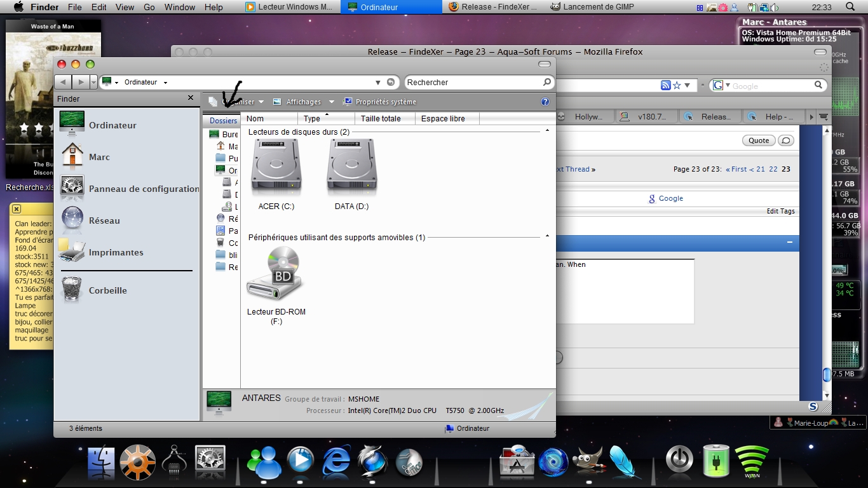Open the Window menu
Screen dimensions: 868x488
(x=180, y=7)
